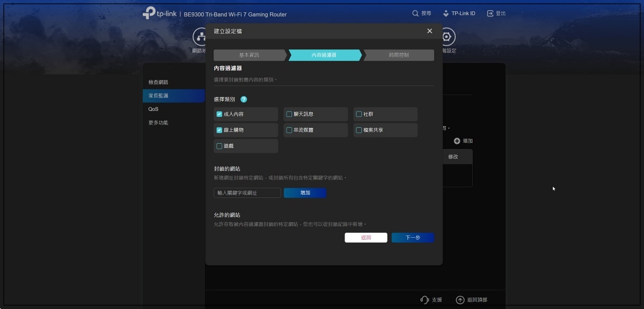Close the 建立設定檔 dialog
The width and height of the screenshot is (644, 309).
[429, 31]
